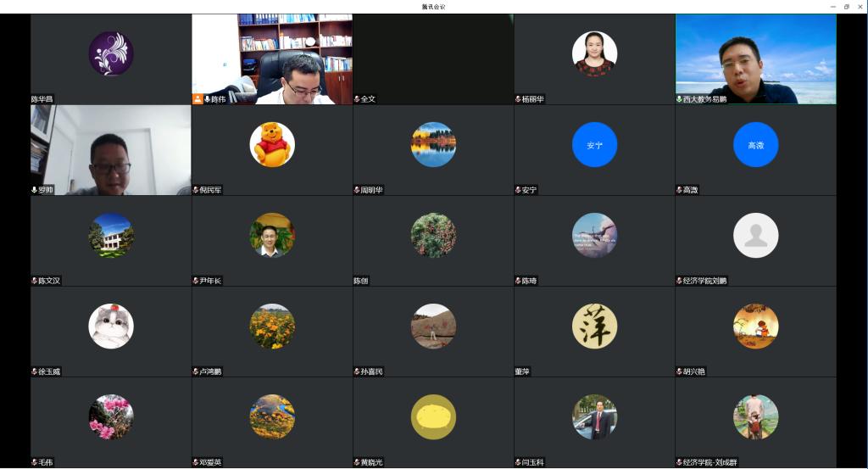The image size is (868, 469).
Task: Click the orange host badge beside 陈伟
Action: 198,99
